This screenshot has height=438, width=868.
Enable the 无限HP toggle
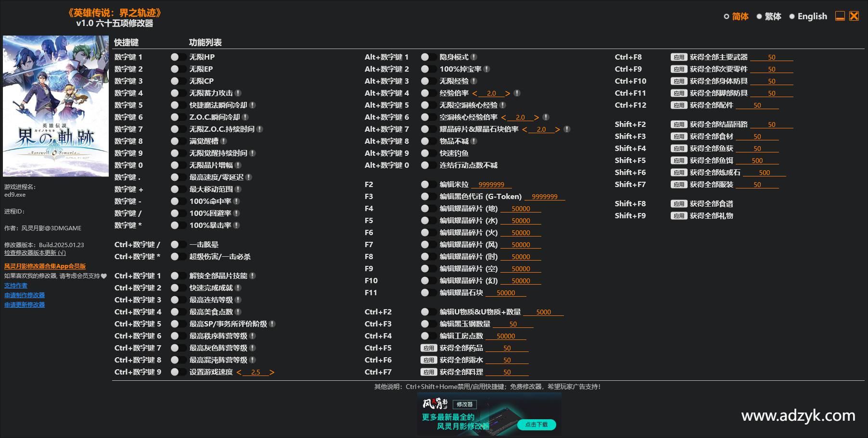178,57
